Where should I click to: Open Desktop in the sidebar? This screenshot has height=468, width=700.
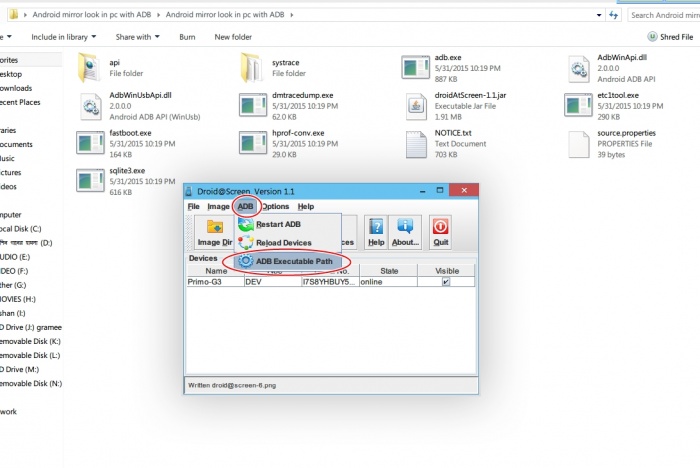pyautogui.click(x=11, y=74)
